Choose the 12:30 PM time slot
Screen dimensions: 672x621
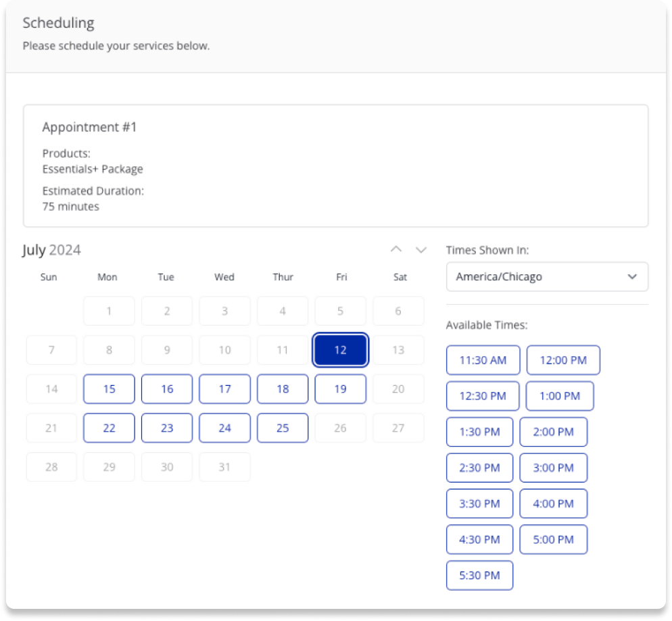pos(483,396)
